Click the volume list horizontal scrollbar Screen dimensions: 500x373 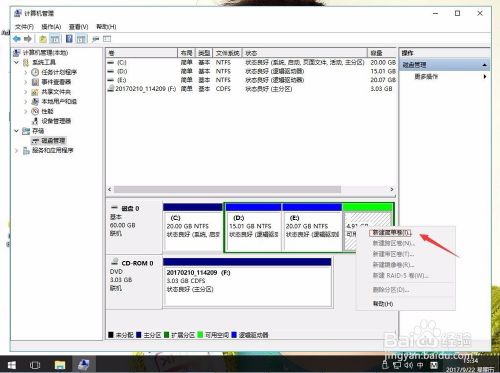click(227, 189)
